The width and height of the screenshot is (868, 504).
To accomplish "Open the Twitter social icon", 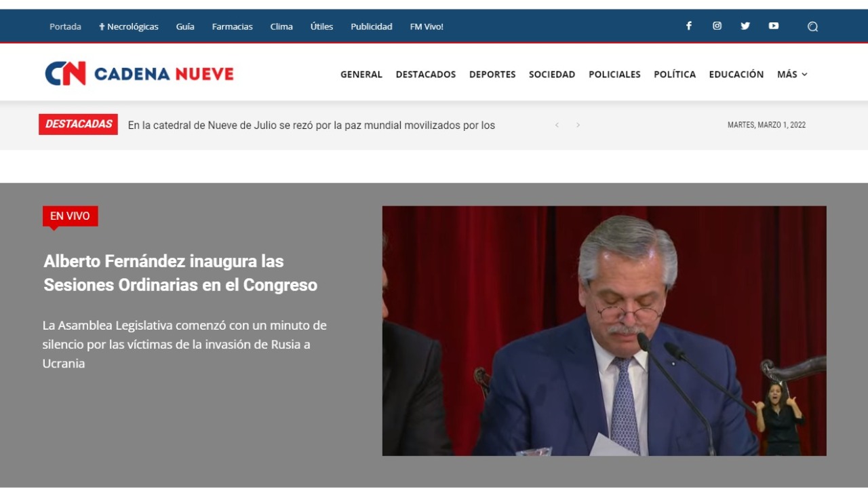I will [x=745, y=26].
